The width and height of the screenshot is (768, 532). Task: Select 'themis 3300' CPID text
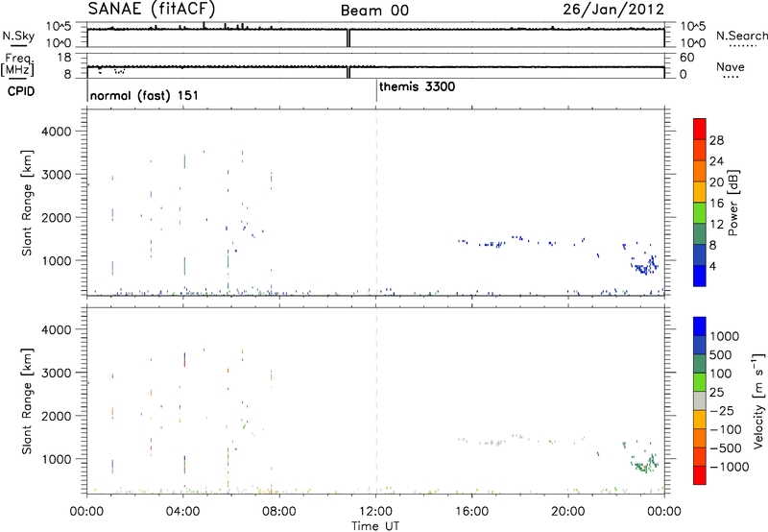tap(417, 86)
